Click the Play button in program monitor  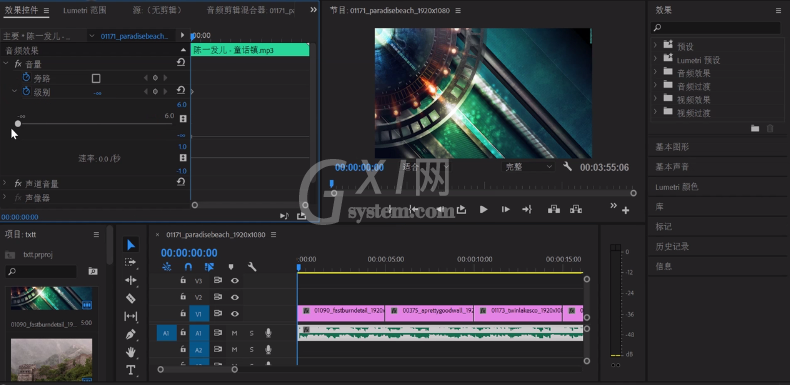tap(483, 210)
